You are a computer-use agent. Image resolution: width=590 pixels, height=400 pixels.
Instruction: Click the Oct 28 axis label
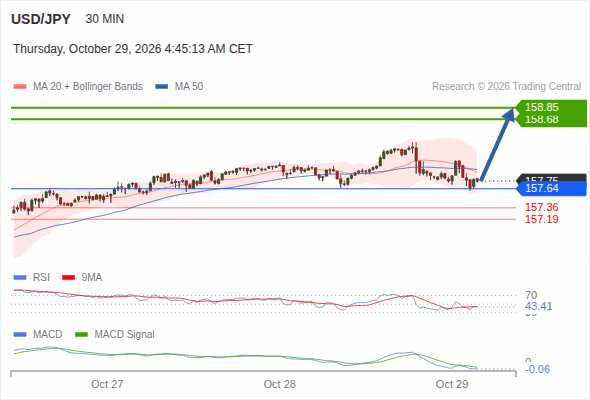coord(279,384)
